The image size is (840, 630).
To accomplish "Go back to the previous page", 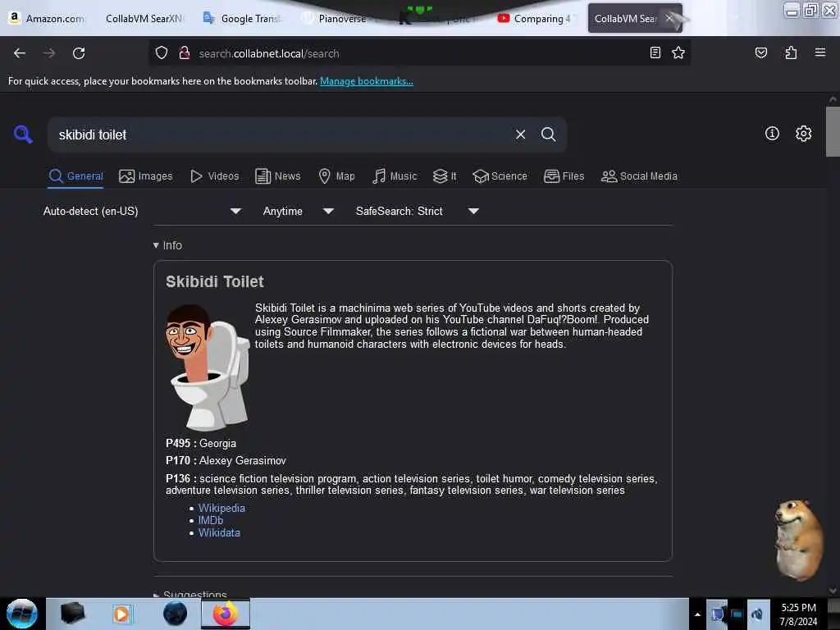I will point(20,53).
